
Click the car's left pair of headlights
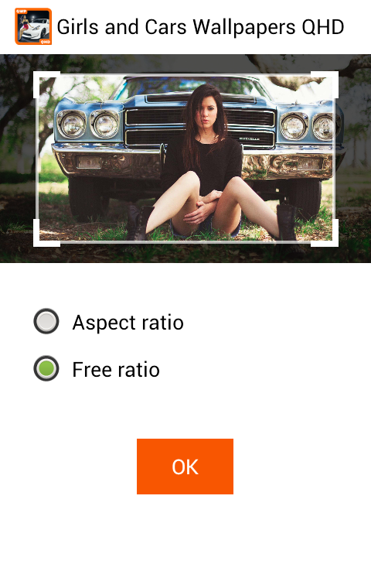point(89,124)
